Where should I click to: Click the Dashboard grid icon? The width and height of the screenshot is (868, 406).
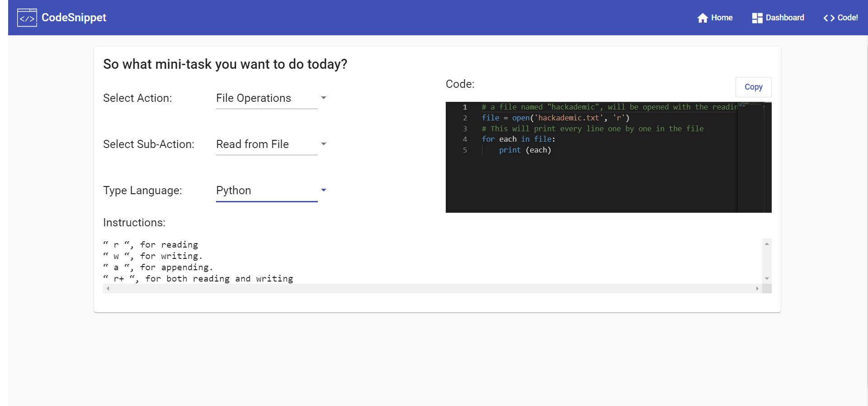(x=757, y=18)
